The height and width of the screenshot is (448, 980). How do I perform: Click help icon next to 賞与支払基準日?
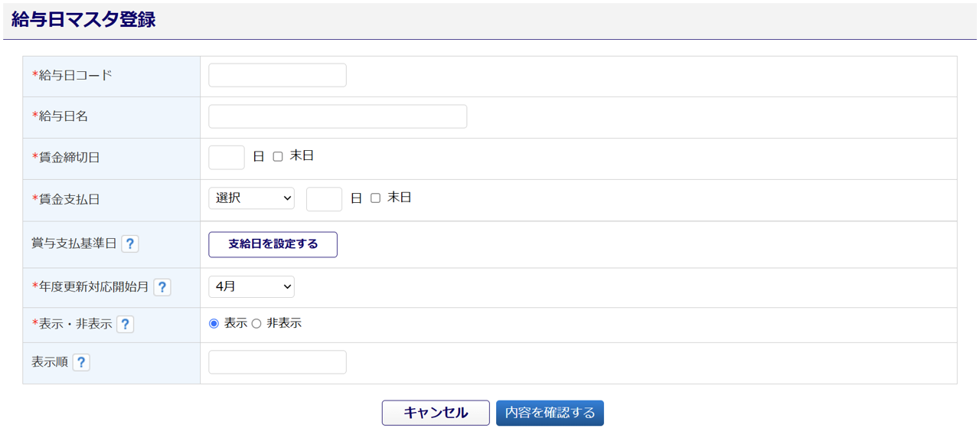pos(130,244)
